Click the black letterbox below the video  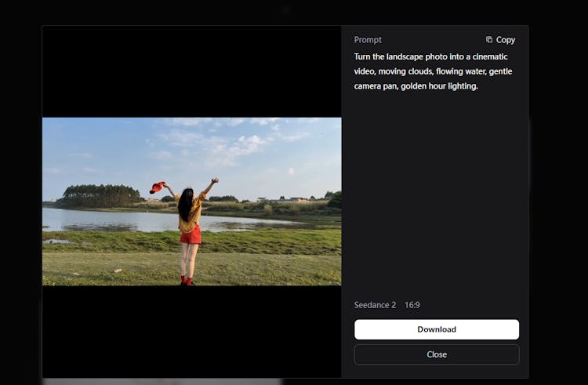191,331
